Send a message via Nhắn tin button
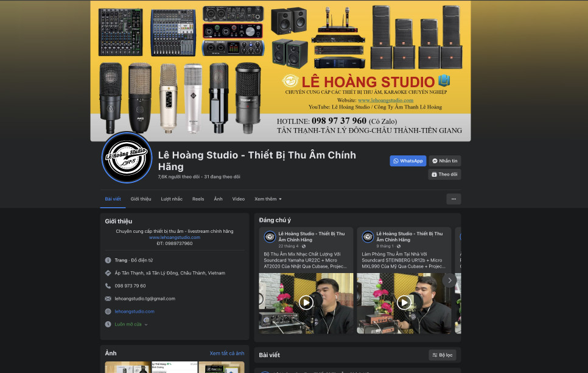Screen dimensions: 588x373 445,161
